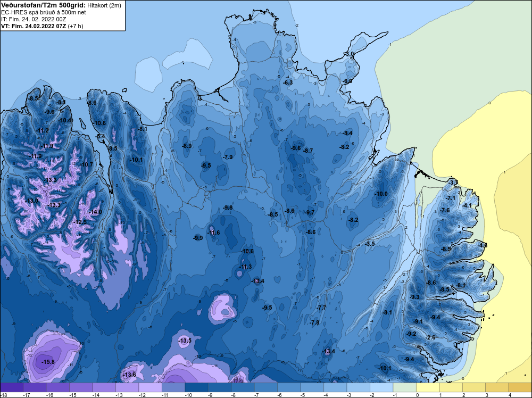Viewport: 532px width, 398px height.
Task: Click the legend swatch starting at -4
Action: pos(335,388)
